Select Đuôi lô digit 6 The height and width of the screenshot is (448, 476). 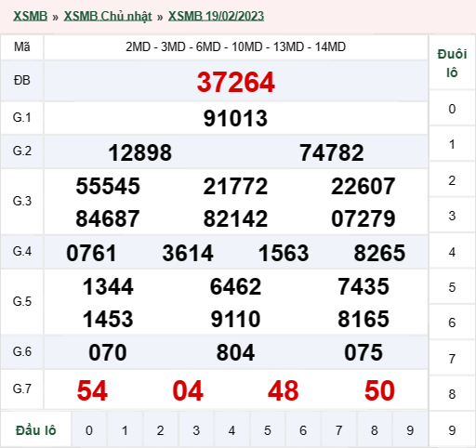(452, 323)
